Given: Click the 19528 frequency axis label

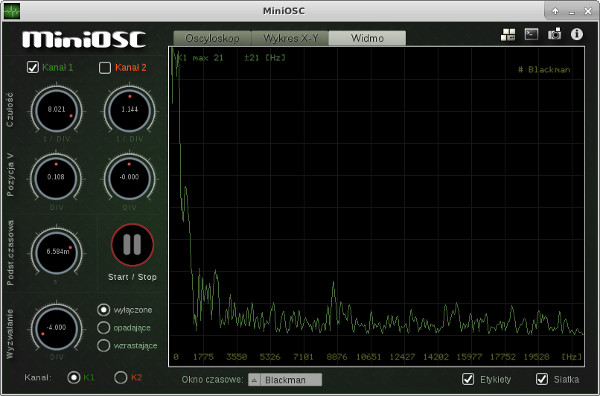Looking at the screenshot, I should (536, 357).
